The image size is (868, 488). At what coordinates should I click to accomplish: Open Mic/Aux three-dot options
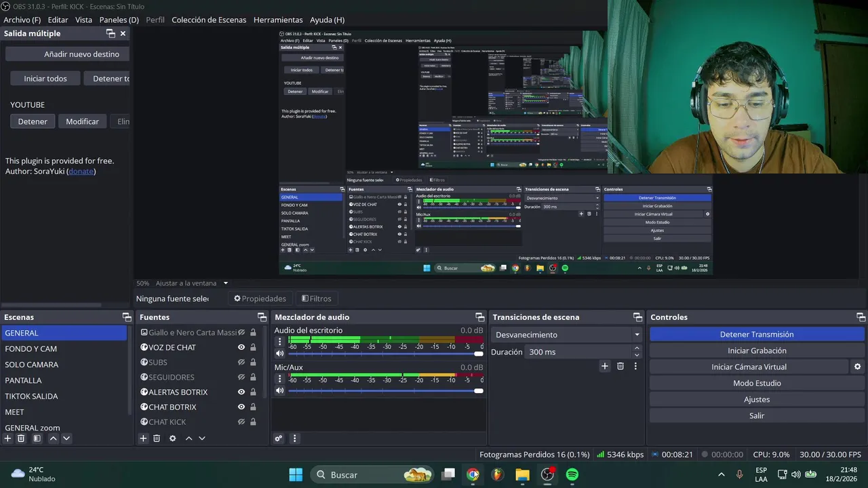click(x=280, y=379)
